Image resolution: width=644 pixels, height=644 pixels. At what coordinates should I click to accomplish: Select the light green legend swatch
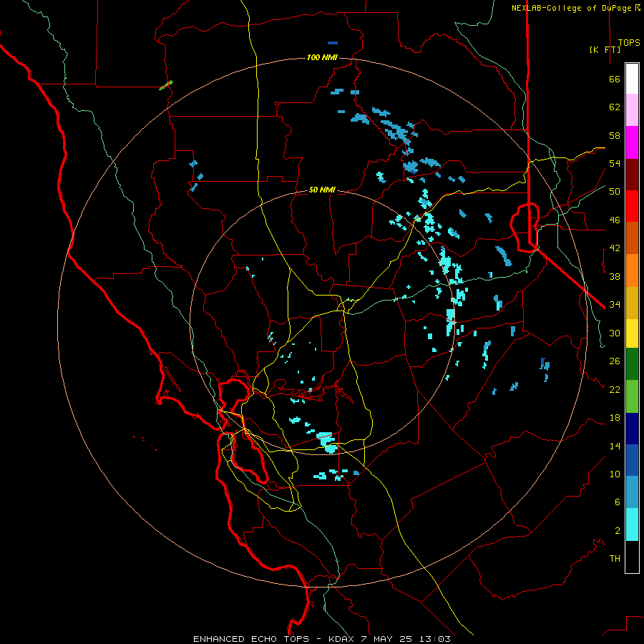pos(632,396)
